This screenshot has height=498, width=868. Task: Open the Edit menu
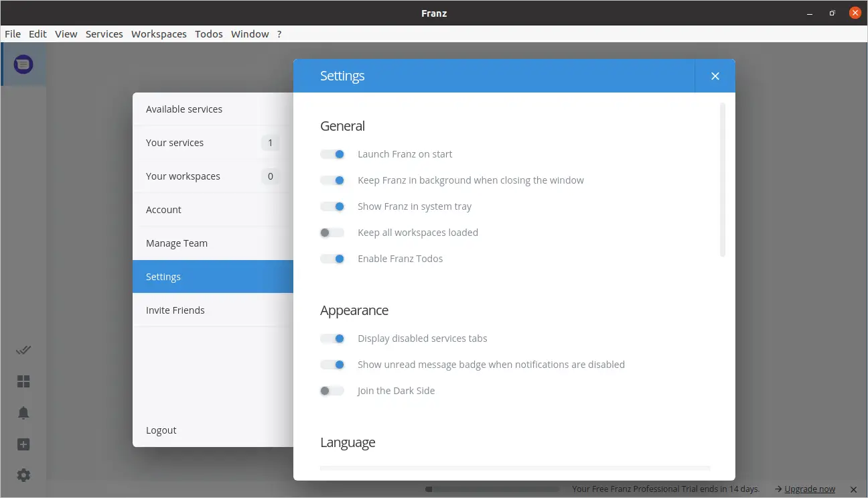pyautogui.click(x=38, y=34)
